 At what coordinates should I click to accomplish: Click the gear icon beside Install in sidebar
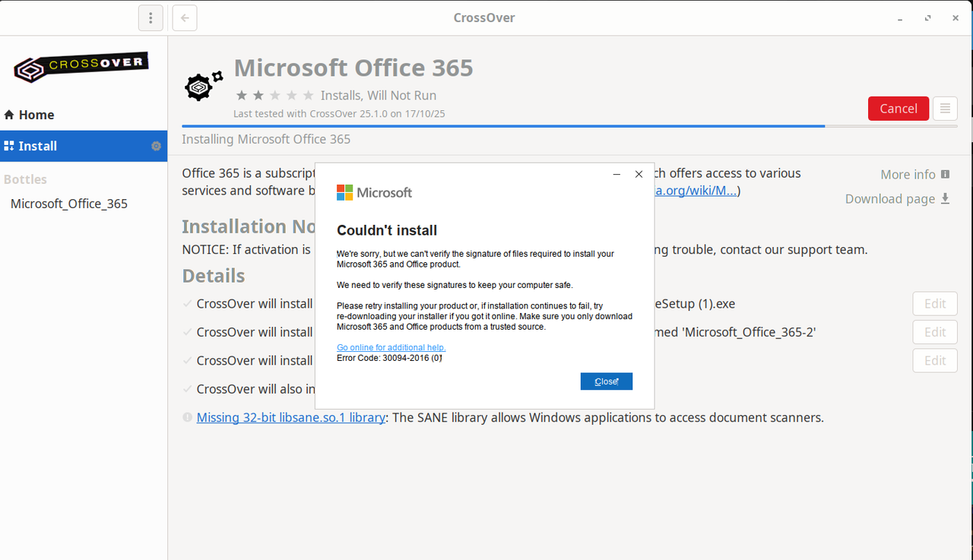coord(157,146)
